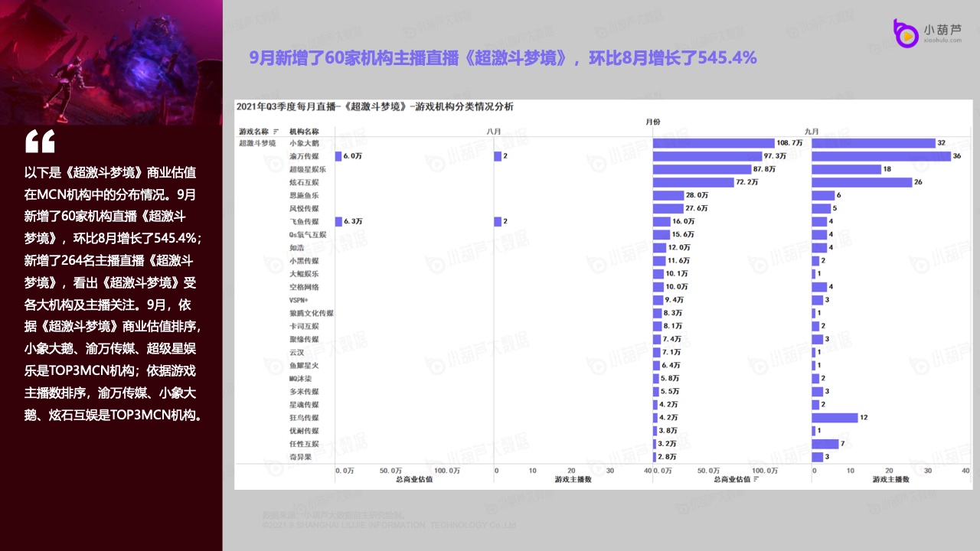Click the 小象大鹅 September commercial value bar
The width and height of the screenshot is (980, 551).
click(714, 143)
